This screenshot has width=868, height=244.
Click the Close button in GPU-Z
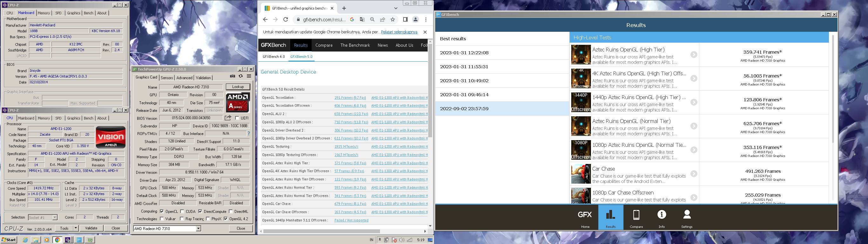(241, 228)
